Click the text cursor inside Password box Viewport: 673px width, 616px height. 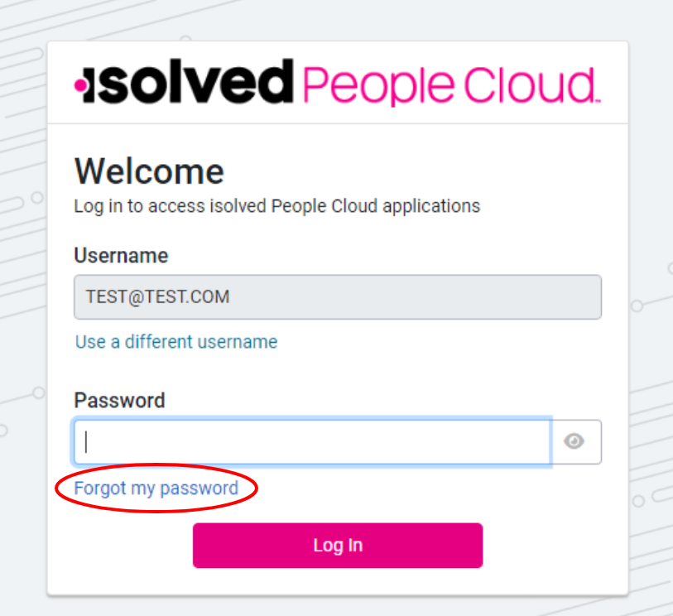86,441
